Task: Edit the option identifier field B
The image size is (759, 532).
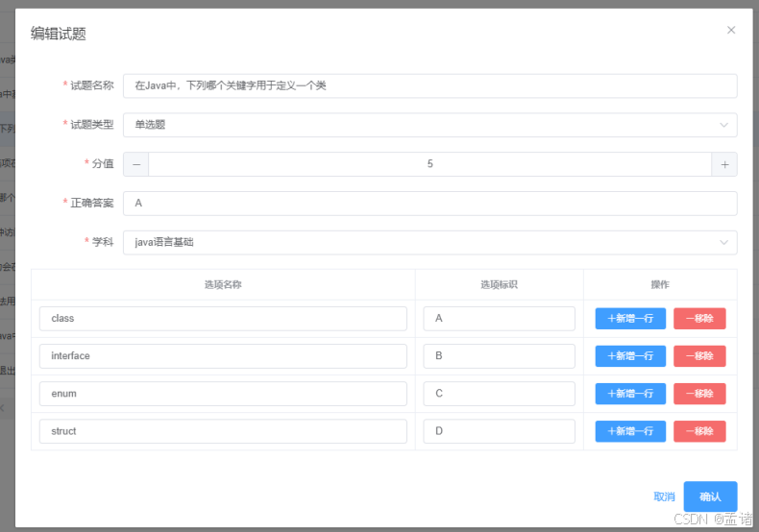Action: click(499, 356)
